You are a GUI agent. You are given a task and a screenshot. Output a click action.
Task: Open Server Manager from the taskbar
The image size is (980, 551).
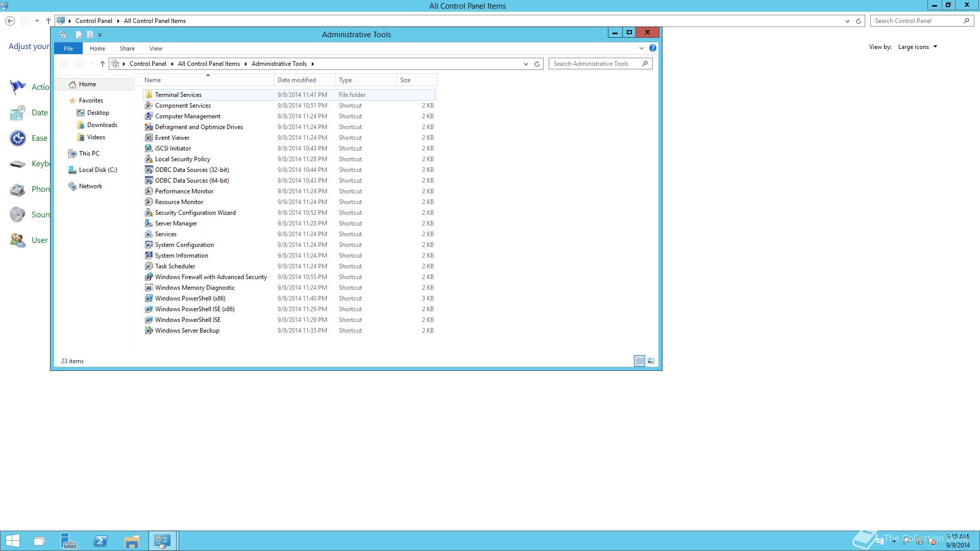coord(69,541)
